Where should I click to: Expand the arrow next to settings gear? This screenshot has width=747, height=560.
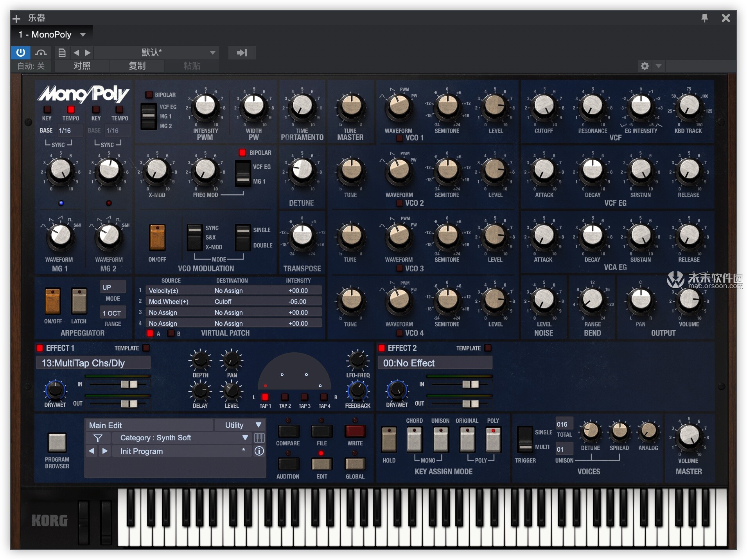tap(659, 66)
